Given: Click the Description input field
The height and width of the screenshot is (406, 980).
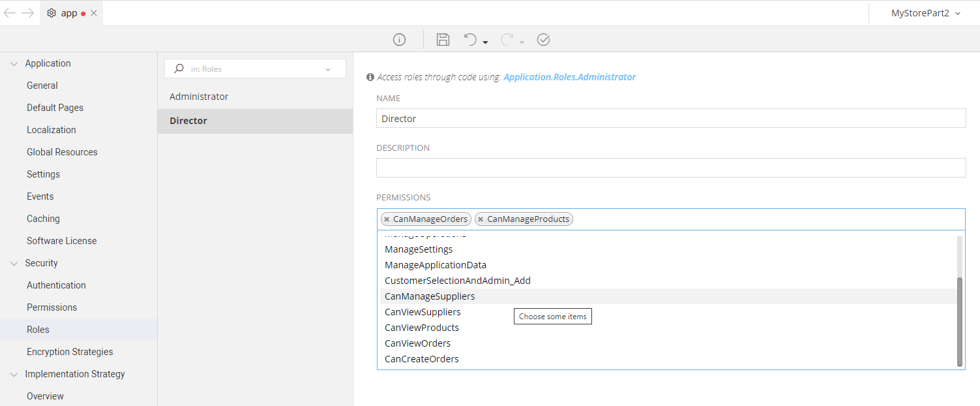Looking at the screenshot, I should tap(670, 168).
